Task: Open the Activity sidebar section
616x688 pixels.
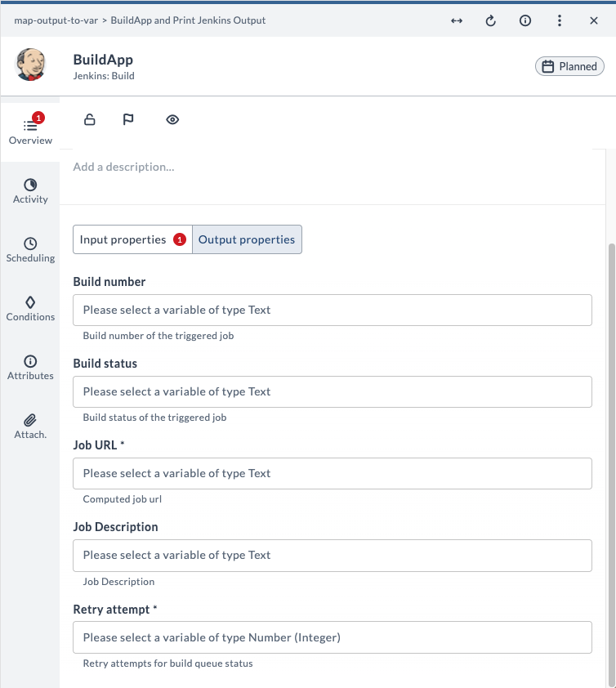Action: coord(30,191)
